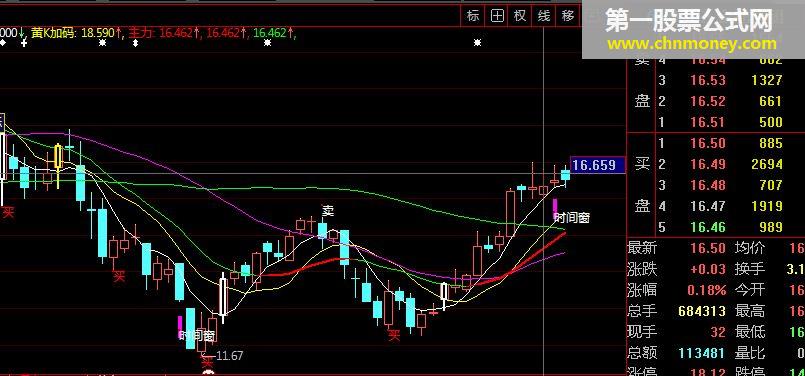Click the 时间窗 label near the latest candles
Image resolution: width=805 pixels, height=376 pixels.
[x=572, y=218]
